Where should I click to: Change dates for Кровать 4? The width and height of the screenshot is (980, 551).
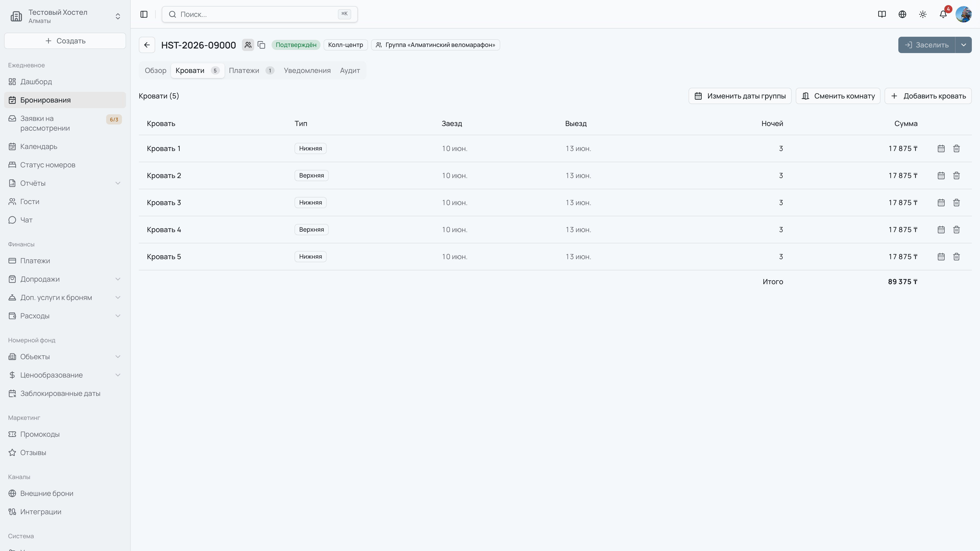coord(941,230)
